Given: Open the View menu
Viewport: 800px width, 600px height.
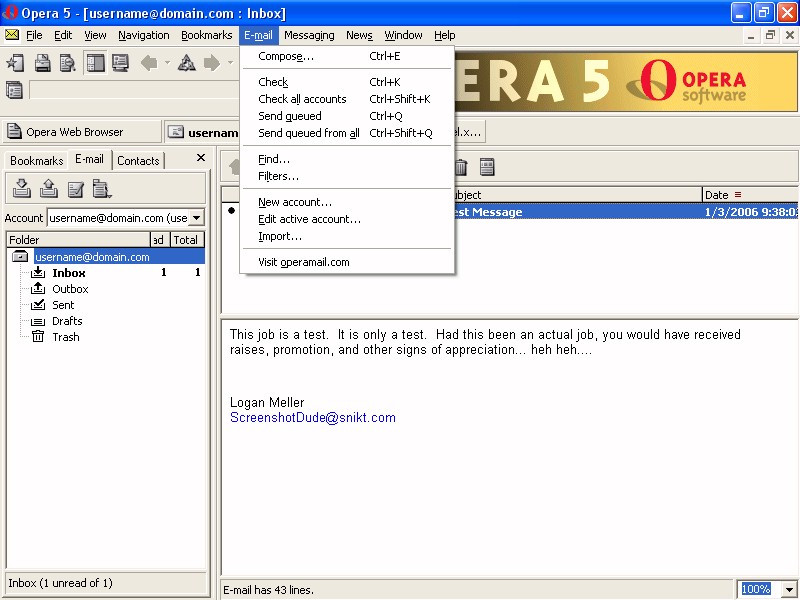Looking at the screenshot, I should (x=95, y=35).
